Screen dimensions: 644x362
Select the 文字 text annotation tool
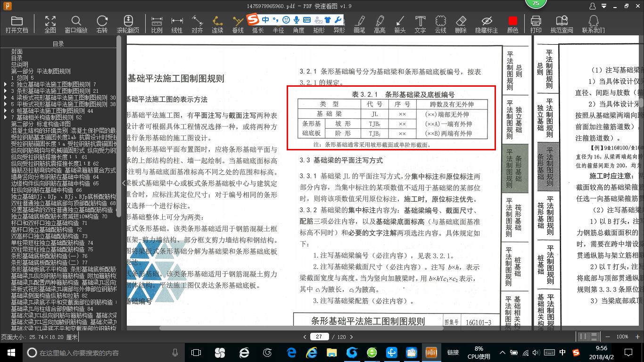click(420, 25)
